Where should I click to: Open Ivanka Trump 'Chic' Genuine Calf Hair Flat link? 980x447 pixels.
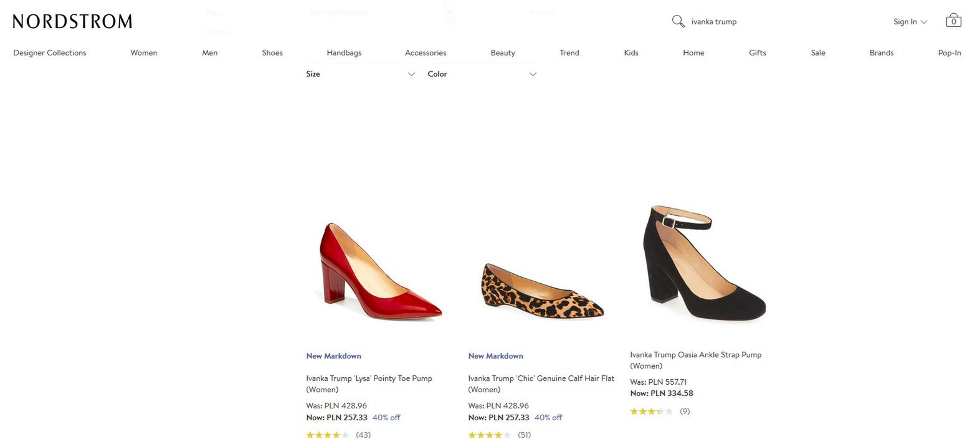pos(541,384)
